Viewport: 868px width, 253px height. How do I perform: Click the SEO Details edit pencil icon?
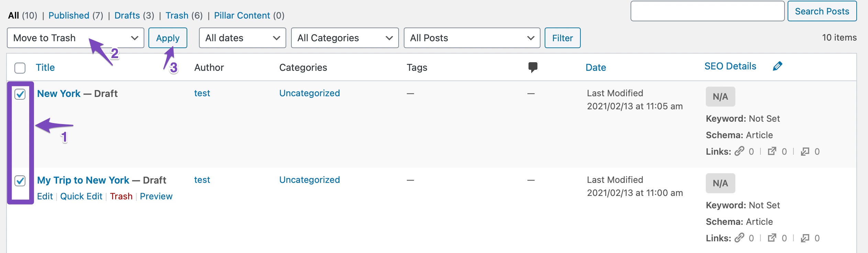point(778,66)
